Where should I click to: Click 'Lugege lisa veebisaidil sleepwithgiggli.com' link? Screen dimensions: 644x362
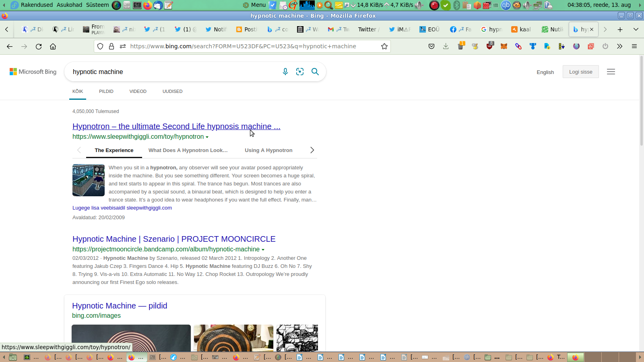[122, 208]
